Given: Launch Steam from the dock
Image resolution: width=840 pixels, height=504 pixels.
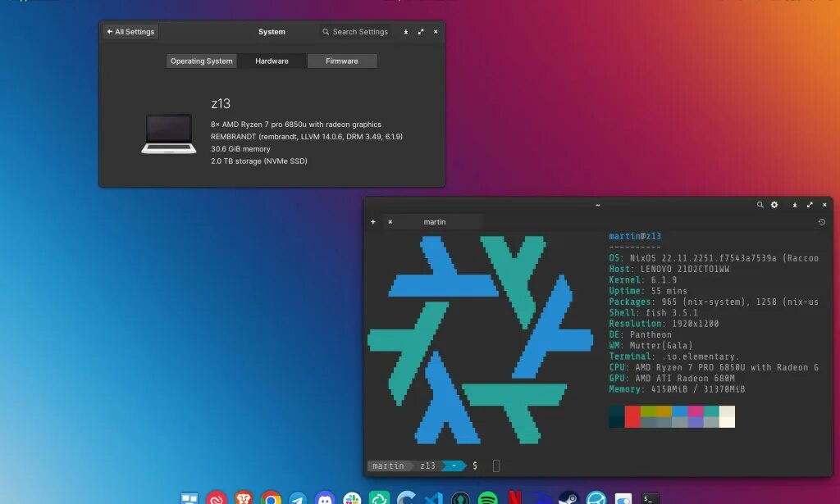Looking at the screenshot, I should [x=569, y=498].
